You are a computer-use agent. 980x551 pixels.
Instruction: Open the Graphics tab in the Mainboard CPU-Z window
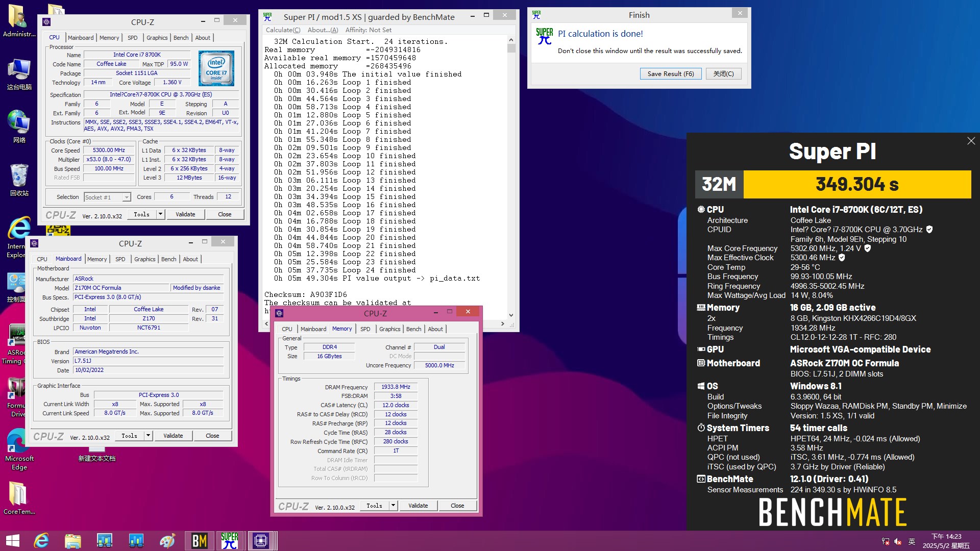pyautogui.click(x=145, y=259)
